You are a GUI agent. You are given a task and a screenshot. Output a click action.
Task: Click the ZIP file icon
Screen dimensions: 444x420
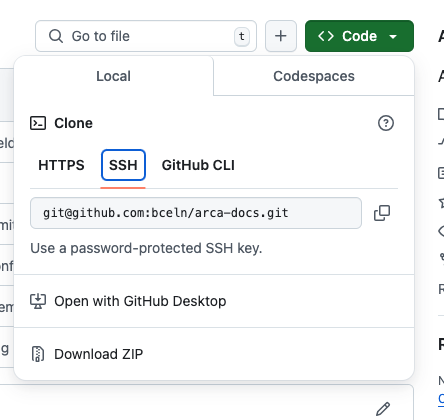[x=38, y=354]
